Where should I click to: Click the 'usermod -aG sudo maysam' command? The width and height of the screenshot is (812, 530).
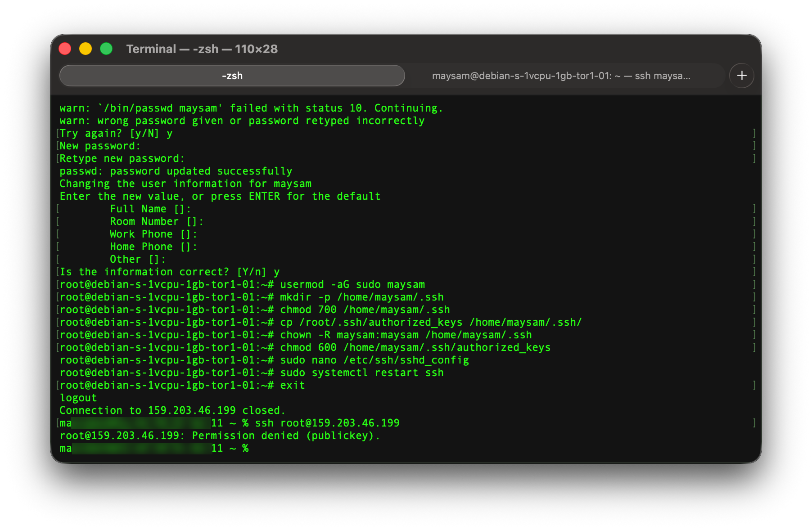point(352,285)
